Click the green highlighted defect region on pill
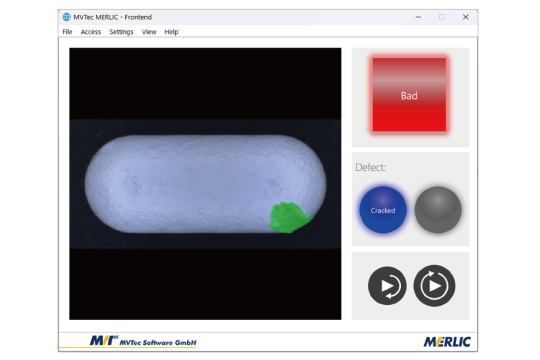The image size is (540, 360). pos(288,218)
